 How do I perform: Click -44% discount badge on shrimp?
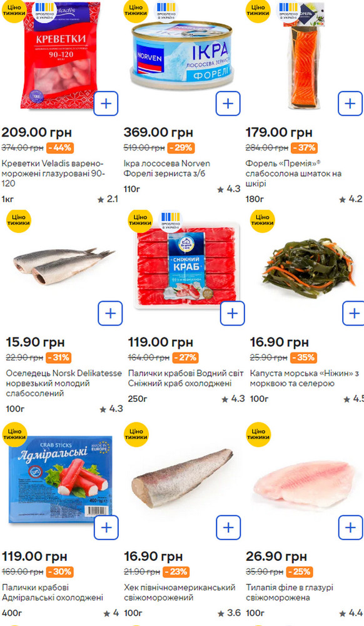(x=60, y=148)
